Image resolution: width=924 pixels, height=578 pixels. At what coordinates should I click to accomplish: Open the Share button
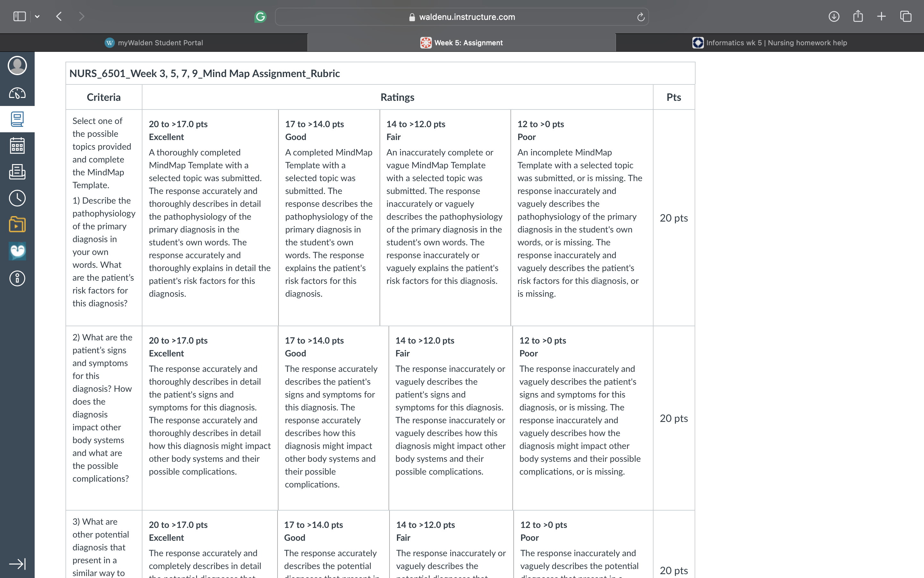pyautogui.click(x=858, y=16)
